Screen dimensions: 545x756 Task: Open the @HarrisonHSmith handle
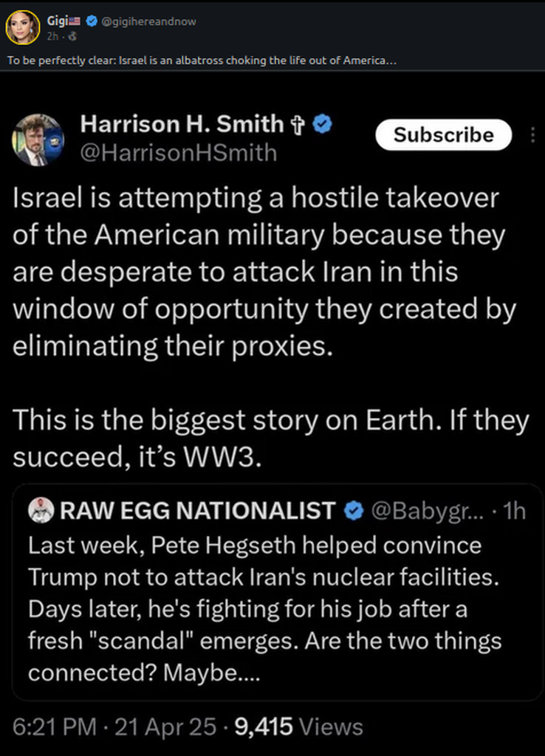coord(178,152)
